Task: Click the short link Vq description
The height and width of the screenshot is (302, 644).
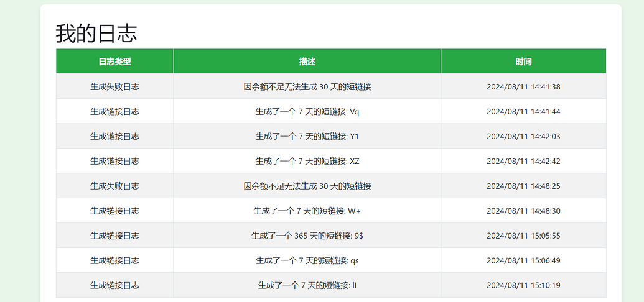Action: click(307, 112)
